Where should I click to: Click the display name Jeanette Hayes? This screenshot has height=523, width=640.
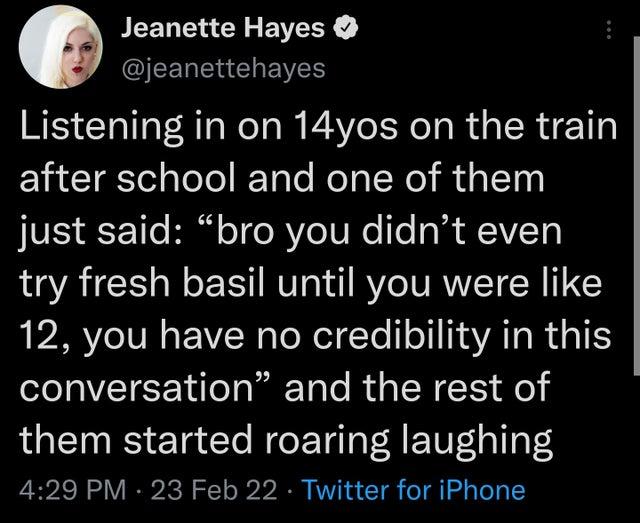point(222,30)
